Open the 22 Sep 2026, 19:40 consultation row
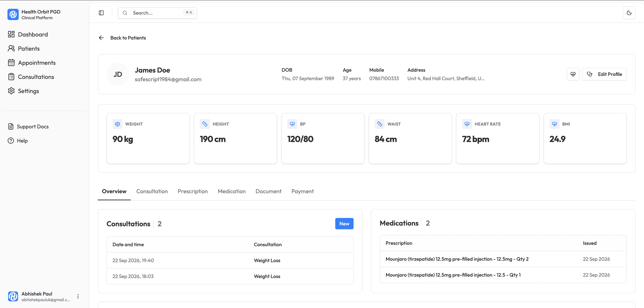644x308 pixels. (x=230, y=260)
